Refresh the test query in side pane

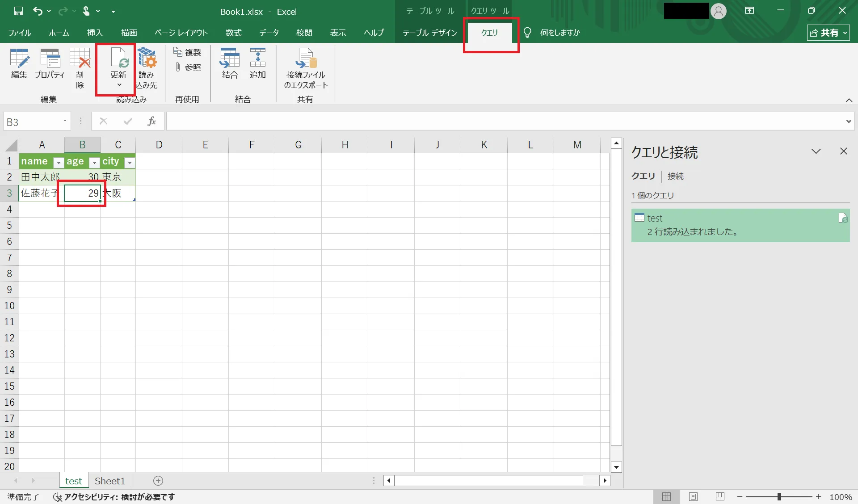point(843,218)
